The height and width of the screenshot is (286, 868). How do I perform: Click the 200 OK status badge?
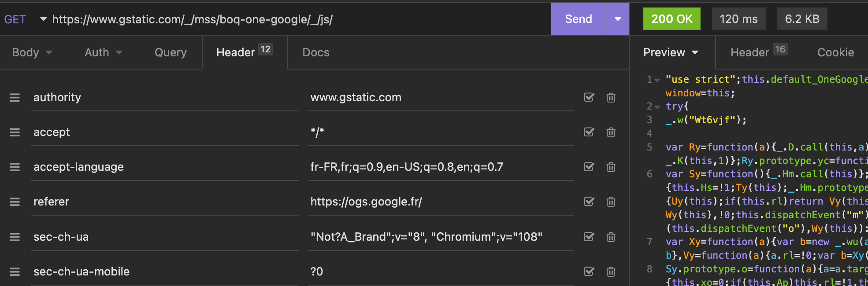[x=671, y=18]
